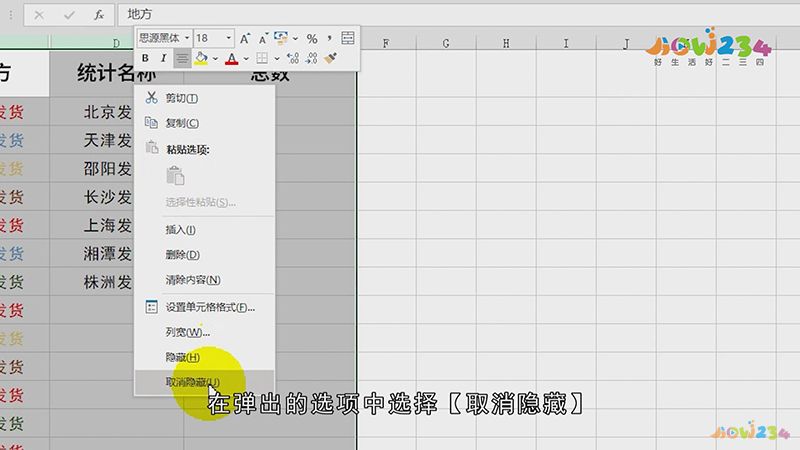Click the decrease decimal icon

coord(312,58)
